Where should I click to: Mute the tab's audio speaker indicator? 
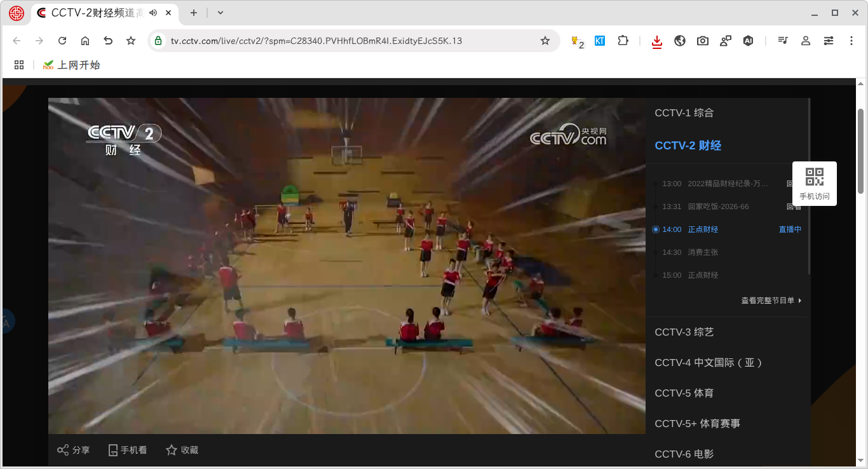click(x=153, y=11)
